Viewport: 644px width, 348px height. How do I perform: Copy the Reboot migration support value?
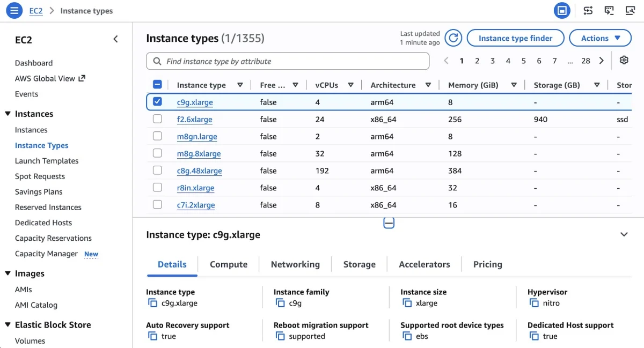tap(280, 336)
